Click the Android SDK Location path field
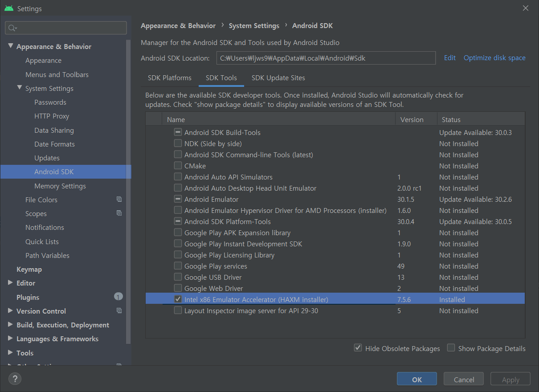The image size is (539, 392). pos(326,58)
